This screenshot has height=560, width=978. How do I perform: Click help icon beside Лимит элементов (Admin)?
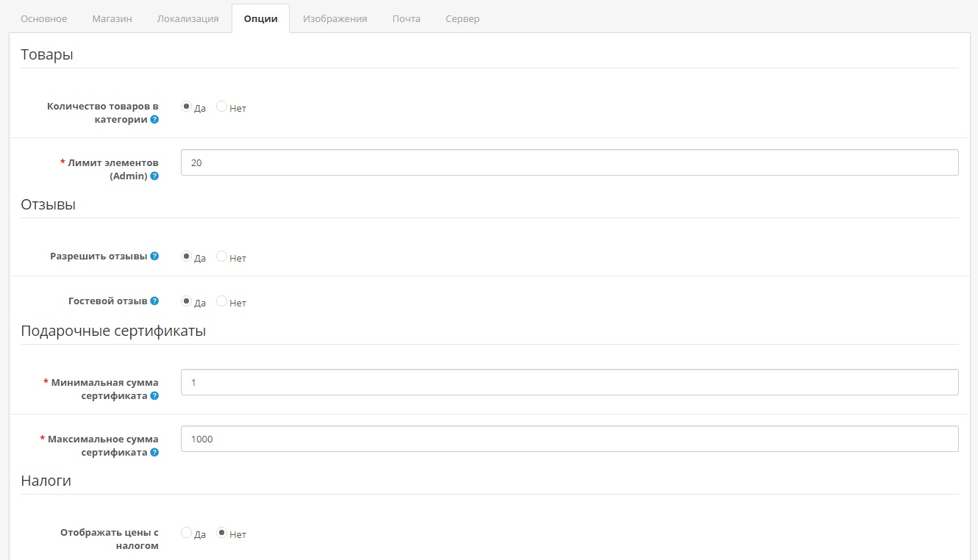(x=154, y=176)
